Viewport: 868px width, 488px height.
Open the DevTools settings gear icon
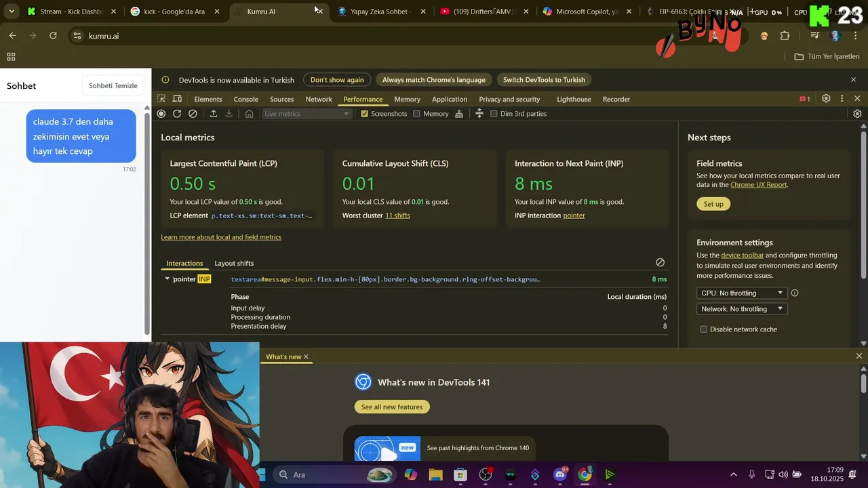pos(826,99)
